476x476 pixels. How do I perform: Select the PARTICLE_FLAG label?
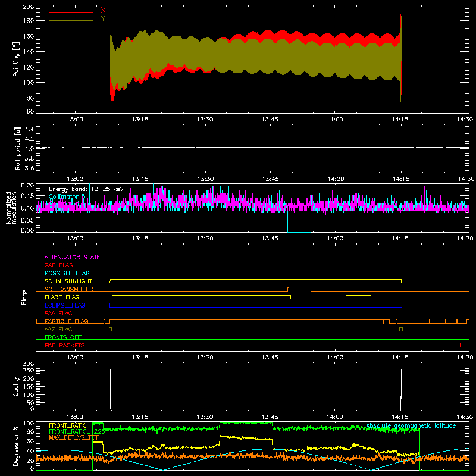click(x=67, y=321)
